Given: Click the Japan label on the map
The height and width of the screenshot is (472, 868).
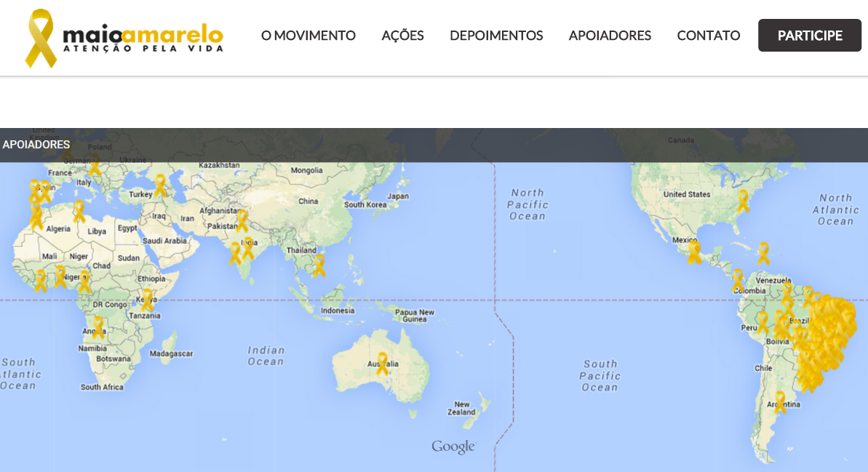Looking at the screenshot, I should pyautogui.click(x=398, y=196).
